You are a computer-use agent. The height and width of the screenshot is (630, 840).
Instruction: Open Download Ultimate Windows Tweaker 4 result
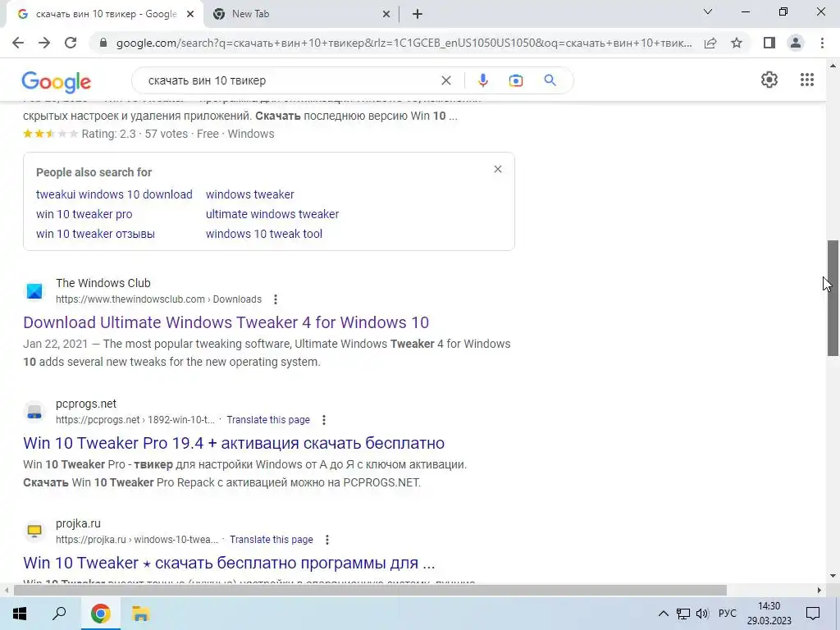[x=226, y=322]
